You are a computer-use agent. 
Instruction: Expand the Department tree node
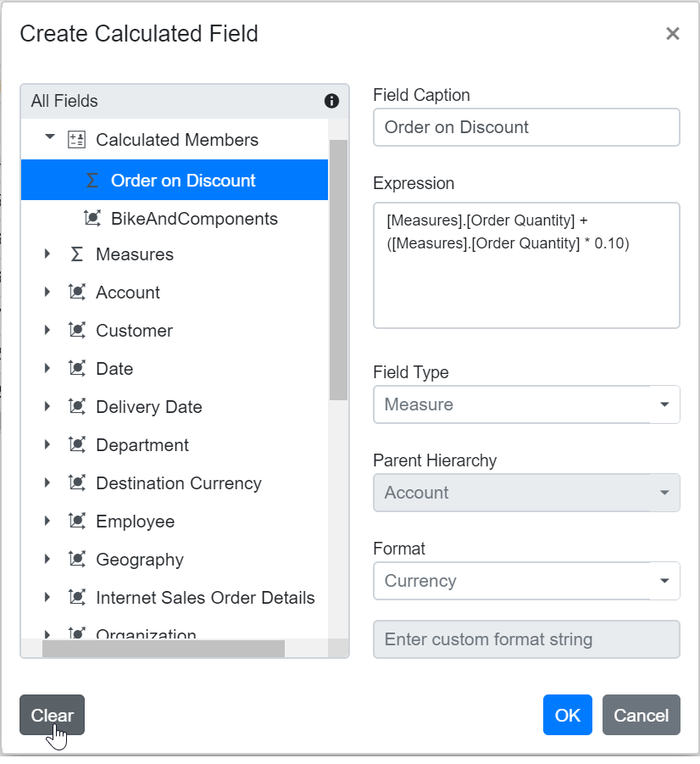click(47, 444)
